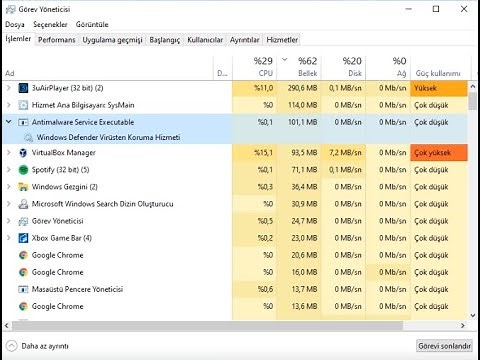Expand the Windows Gezgini group
The width and height of the screenshot is (480, 360).
(9, 187)
